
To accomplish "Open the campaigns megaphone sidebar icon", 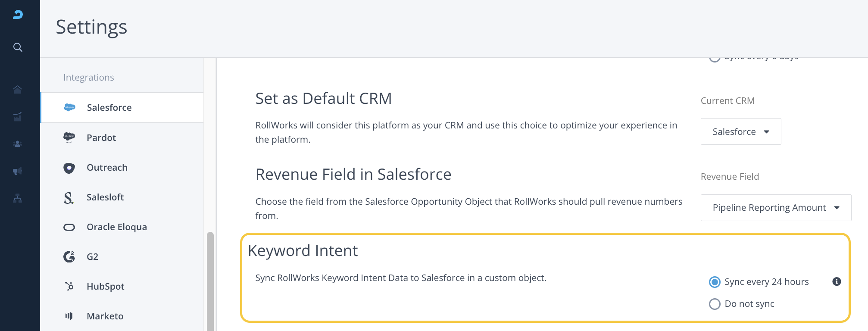I will 18,171.
